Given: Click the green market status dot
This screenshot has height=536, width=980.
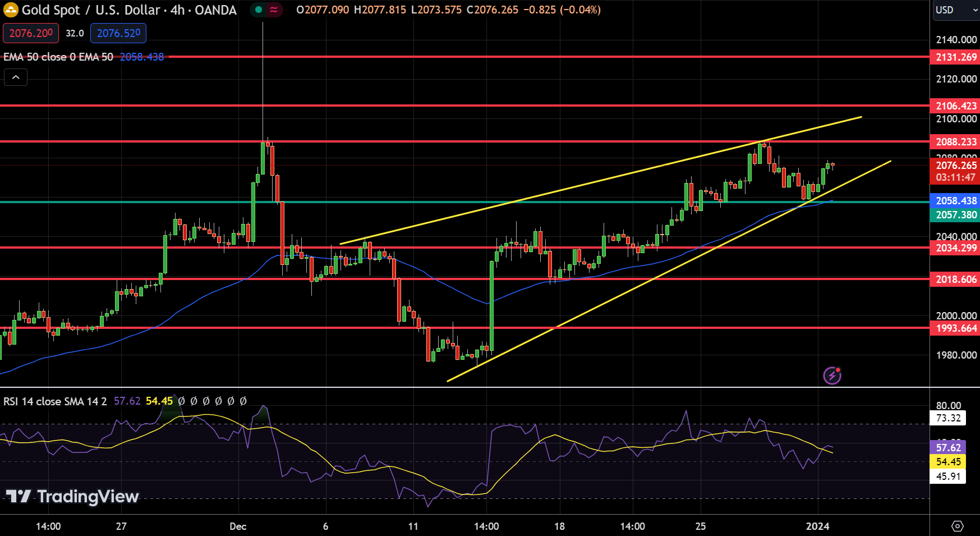Looking at the screenshot, I should (259, 10).
